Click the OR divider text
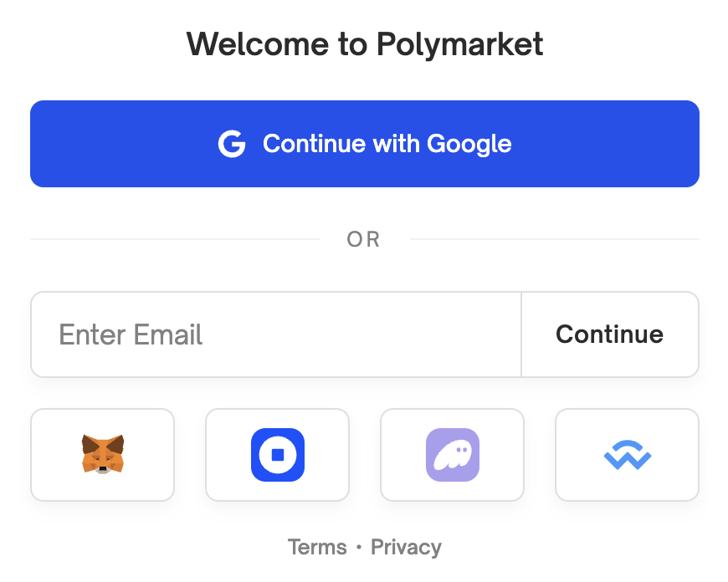728x582 pixels. 364,239
